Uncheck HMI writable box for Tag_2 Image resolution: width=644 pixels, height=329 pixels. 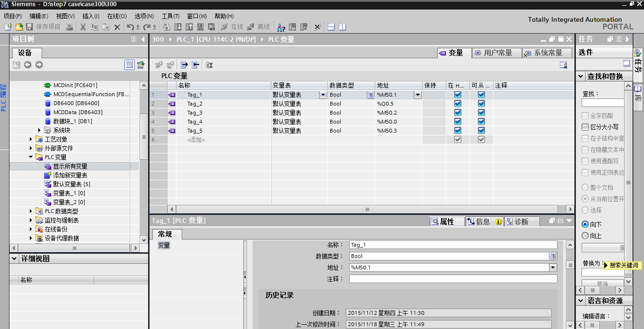coord(481,104)
